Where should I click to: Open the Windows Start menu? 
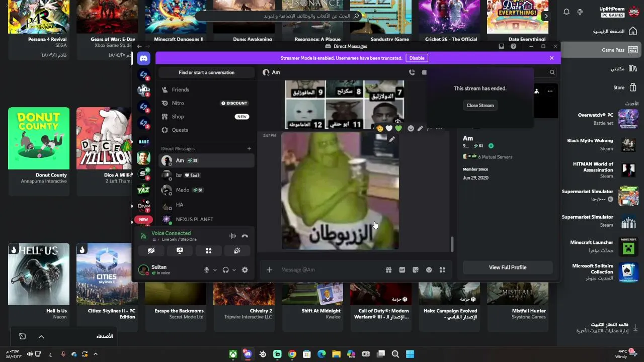point(410,354)
